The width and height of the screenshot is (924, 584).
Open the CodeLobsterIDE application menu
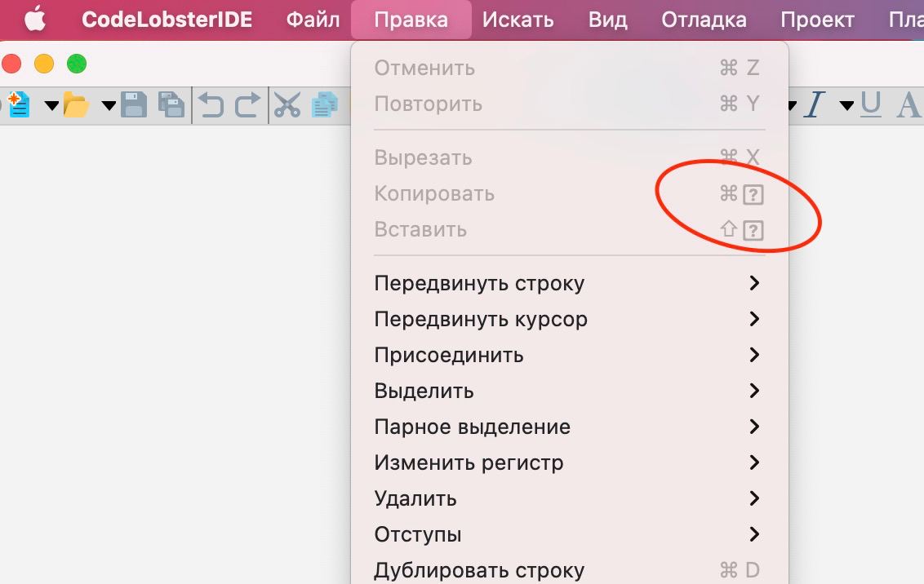pos(167,20)
